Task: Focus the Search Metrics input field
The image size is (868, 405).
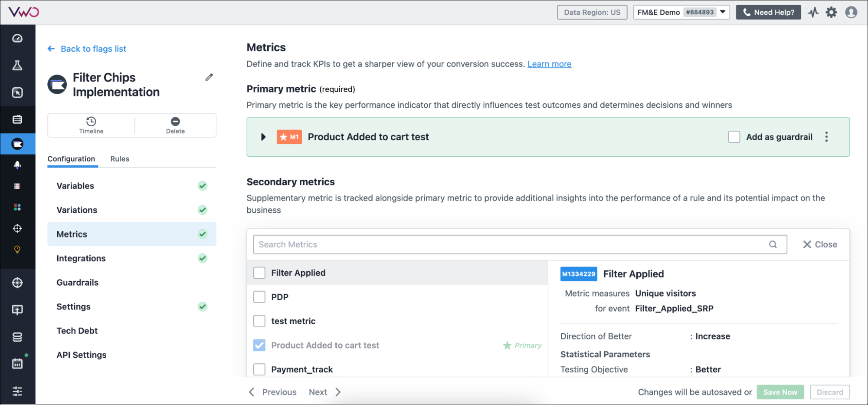Action: [x=520, y=244]
